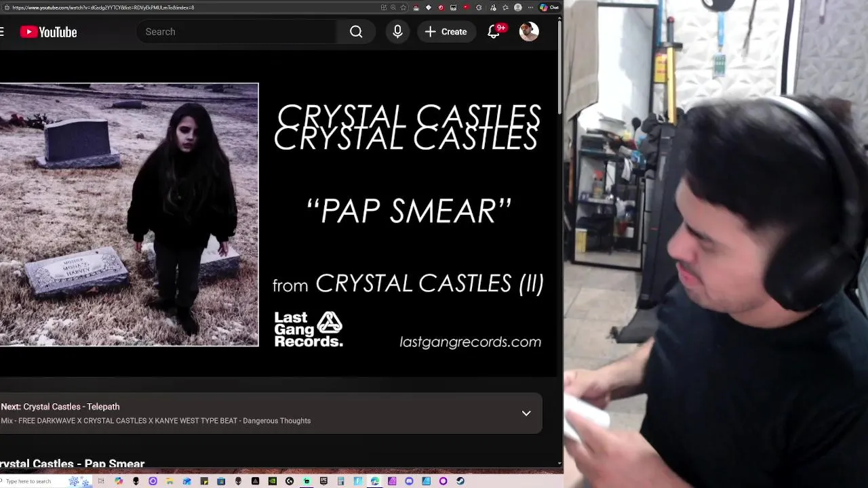
Task: Open browser Settings and more ellipsis
Action: [x=530, y=7]
